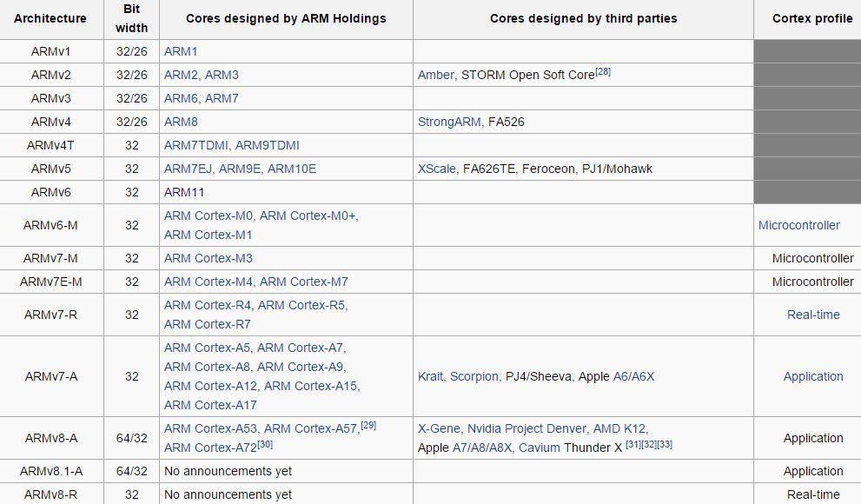Open the ARM Cortex-A17 link
This screenshot has height=504, width=861.
(210, 405)
